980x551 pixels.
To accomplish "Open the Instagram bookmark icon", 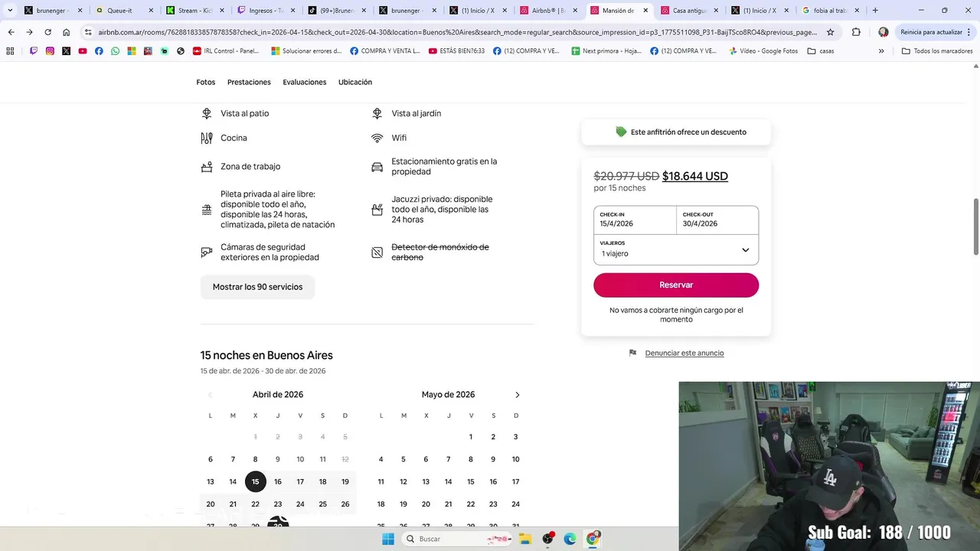I will pyautogui.click(x=50, y=51).
